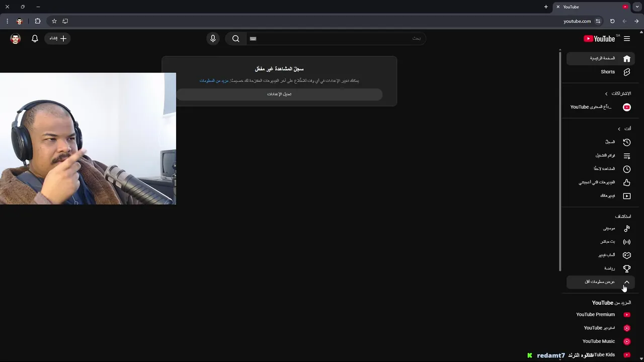Open the browser three-dot menu
Viewport: 644px width, 362px height.
[x=7, y=21]
